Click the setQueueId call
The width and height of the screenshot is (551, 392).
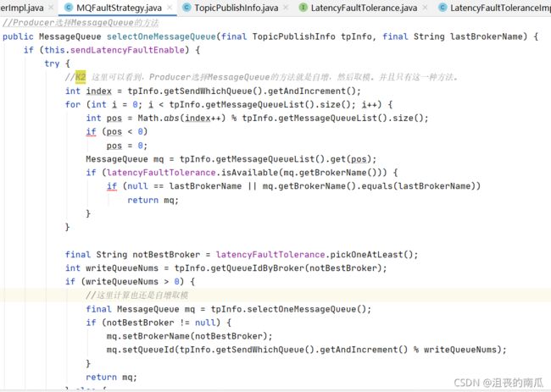click(150, 350)
